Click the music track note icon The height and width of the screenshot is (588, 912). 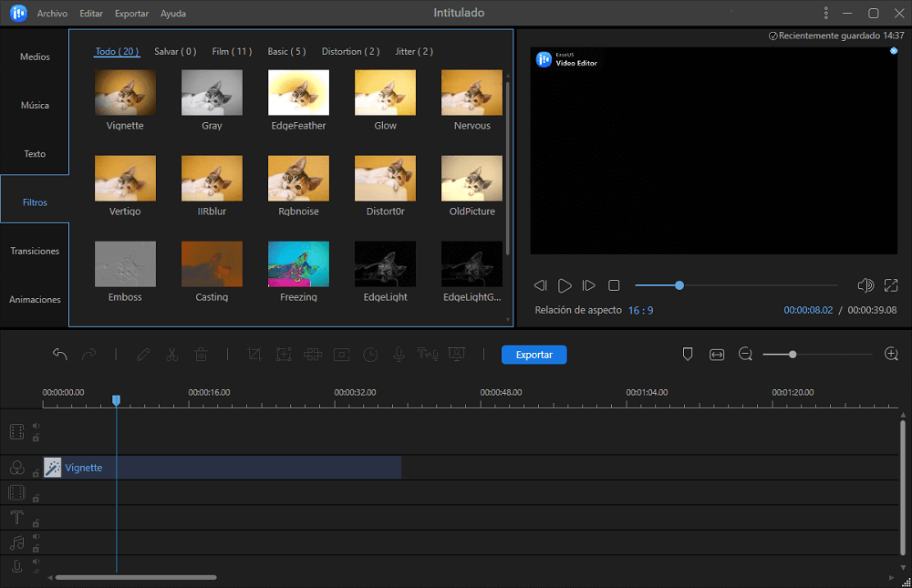(x=16, y=542)
